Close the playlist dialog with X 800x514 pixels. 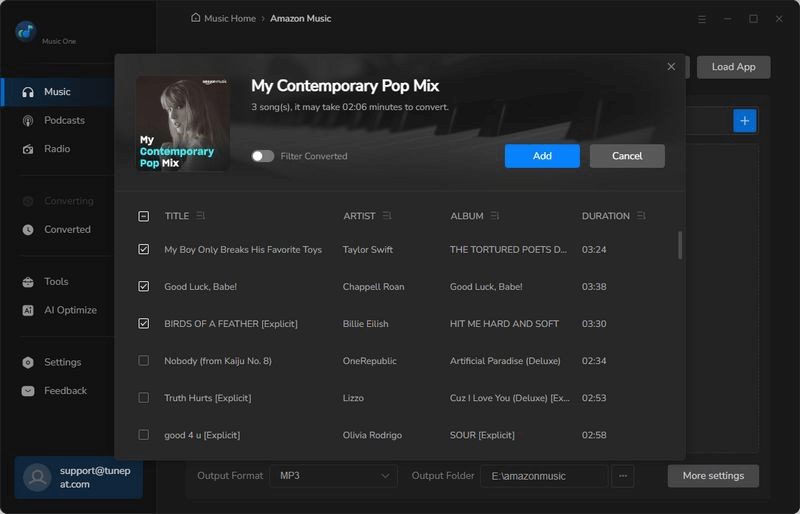click(x=671, y=67)
